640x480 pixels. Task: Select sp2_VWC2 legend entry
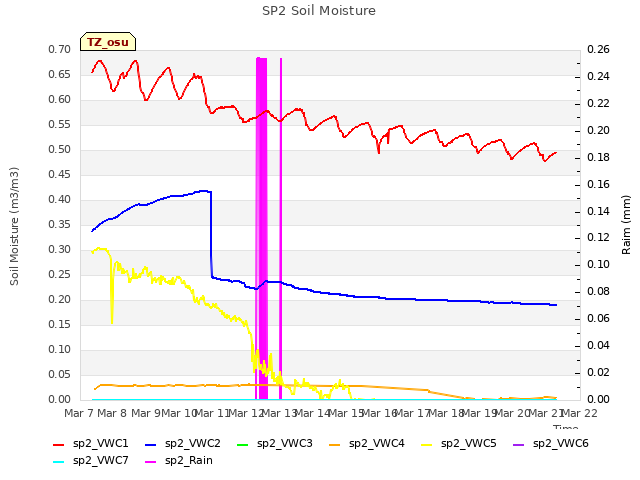pos(182,444)
